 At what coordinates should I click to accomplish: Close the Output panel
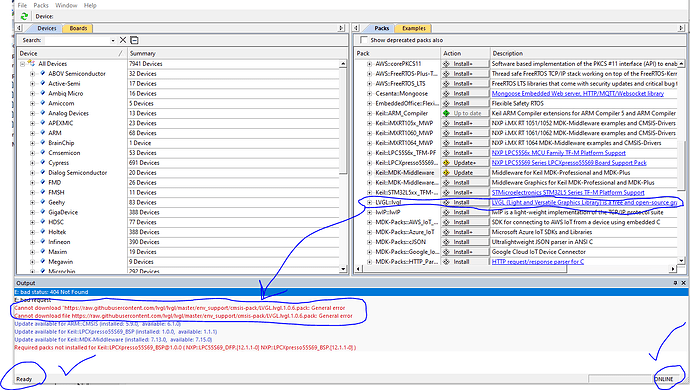(683, 283)
